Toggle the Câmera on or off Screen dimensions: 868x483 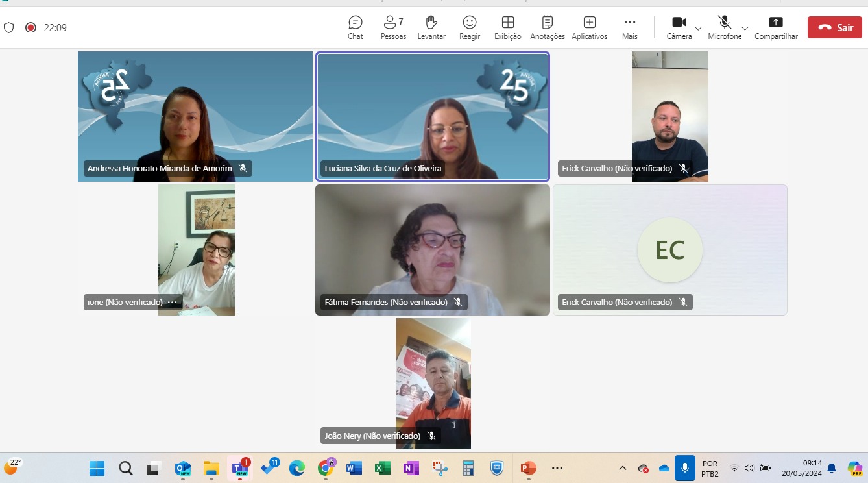(x=679, y=27)
